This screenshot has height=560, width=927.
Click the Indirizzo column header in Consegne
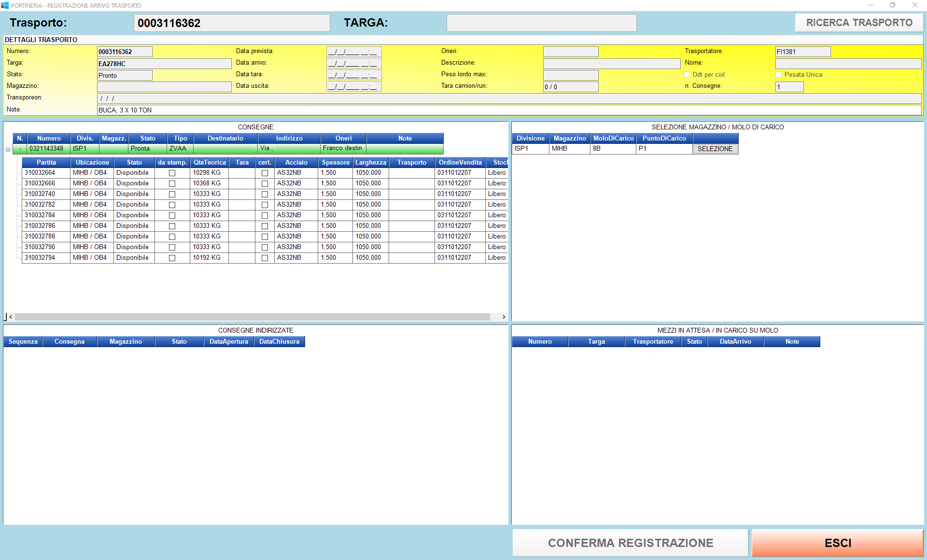pyautogui.click(x=289, y=138)
